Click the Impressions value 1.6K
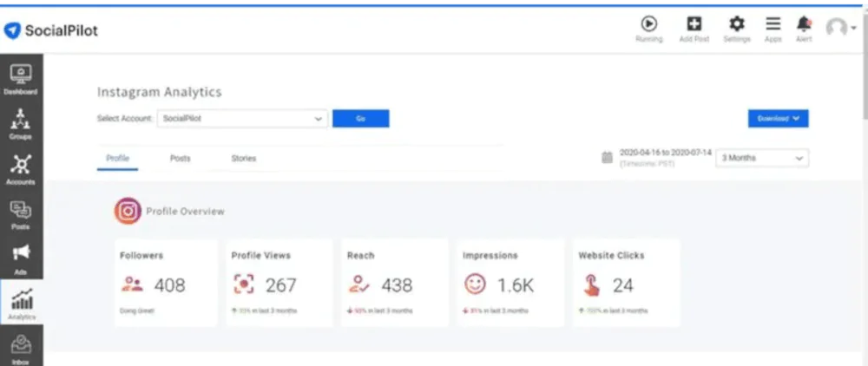The width and height of the screenshot is (868, 366). point(516,286)
